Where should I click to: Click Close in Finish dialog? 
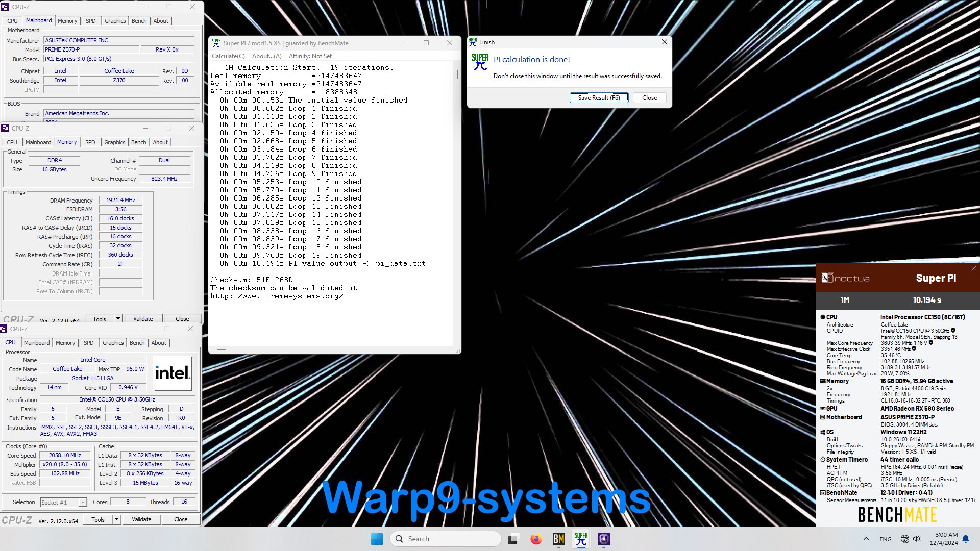pyautogui.click(x=649, y=98)
